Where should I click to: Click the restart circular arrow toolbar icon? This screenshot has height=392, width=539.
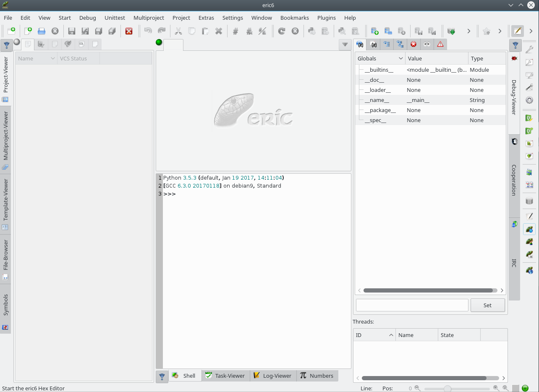(282, 31)
